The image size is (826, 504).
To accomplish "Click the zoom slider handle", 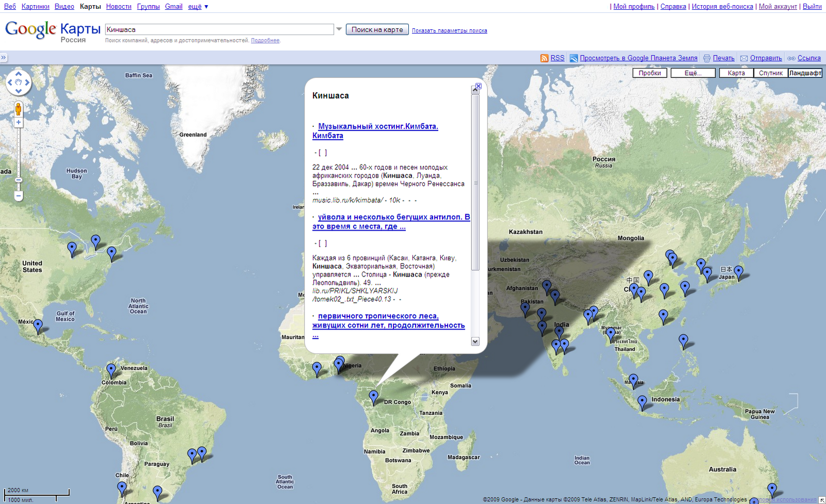I will [19, 180].
